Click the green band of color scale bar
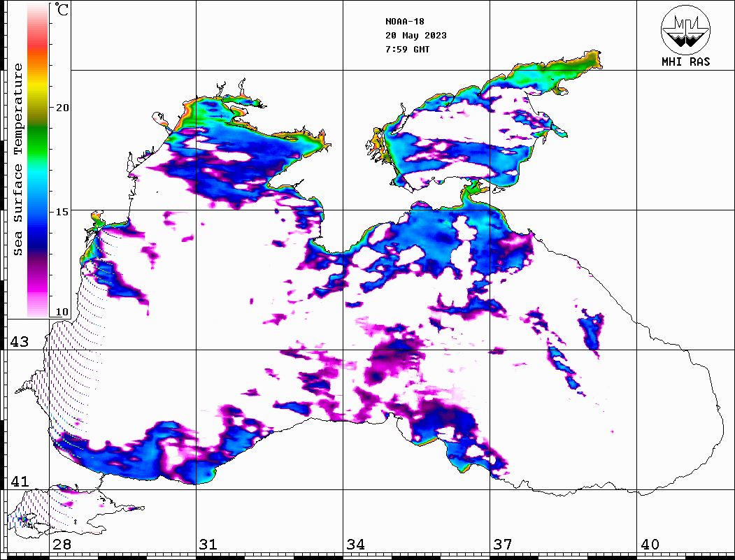 (38, 143)
